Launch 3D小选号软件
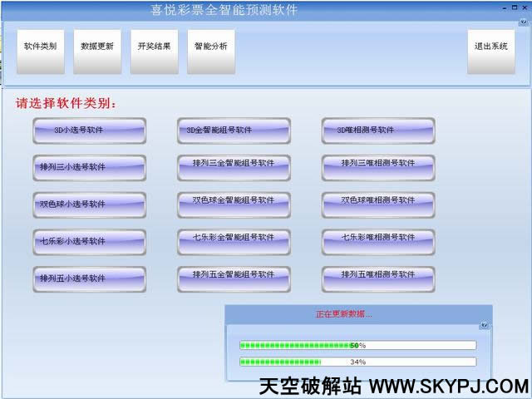532x399 pixels. pyautogui.click(x=89, y=131)
